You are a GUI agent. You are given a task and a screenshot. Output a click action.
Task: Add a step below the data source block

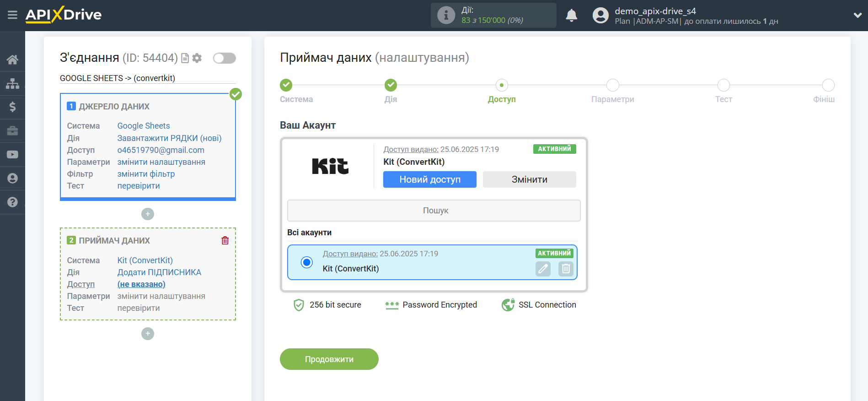[x=148, y=214]
